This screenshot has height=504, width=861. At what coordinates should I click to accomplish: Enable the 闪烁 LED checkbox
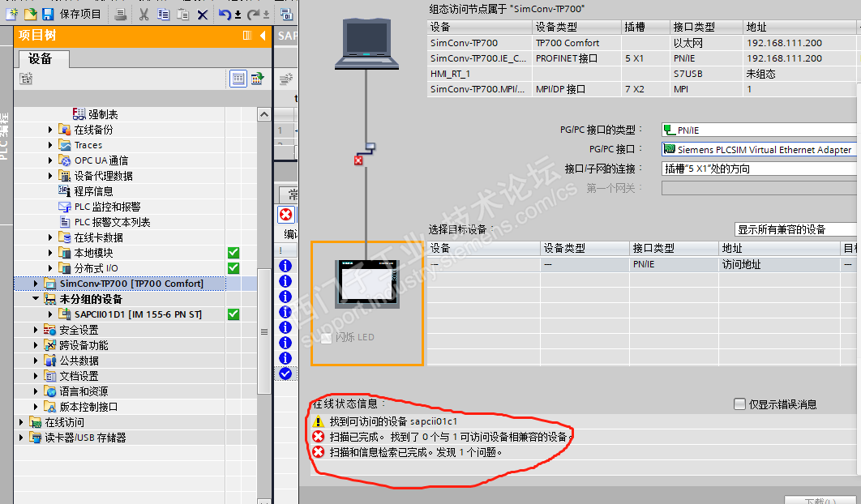[x=326, y=337]
